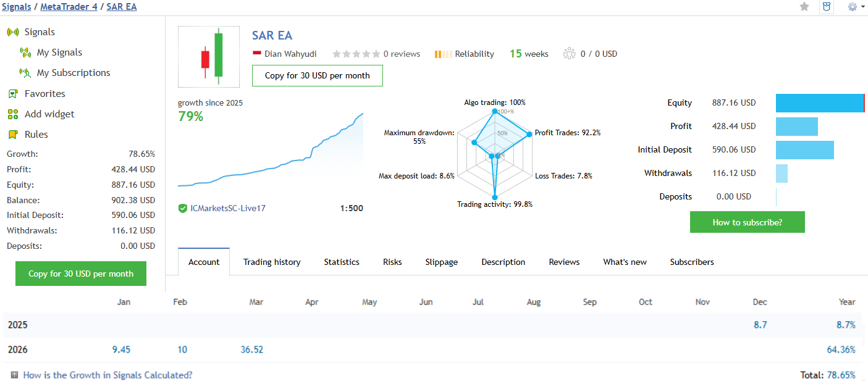Image resolution: width=868 pixels, height=381 pixels.
Task: Click the Favorites sidebar icon
Action: pos(13,94)
